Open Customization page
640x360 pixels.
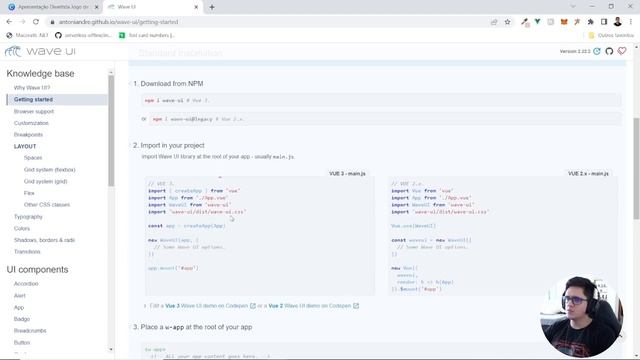point(31,123)
